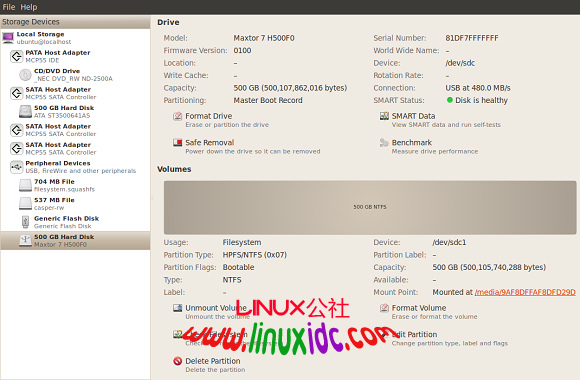Click serial number 81DF7FFFFFFF
The image size is (580, 380).
pos(472,38)
